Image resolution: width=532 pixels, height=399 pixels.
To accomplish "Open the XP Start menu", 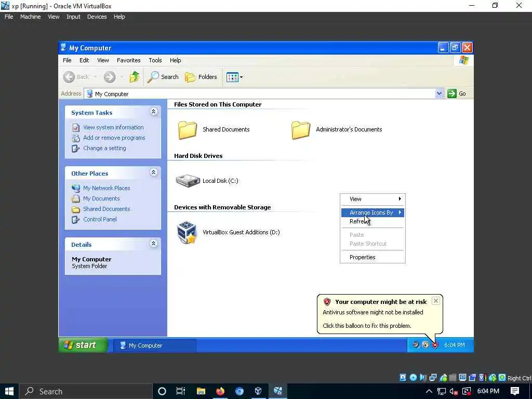I will click(x=84, y=345).
